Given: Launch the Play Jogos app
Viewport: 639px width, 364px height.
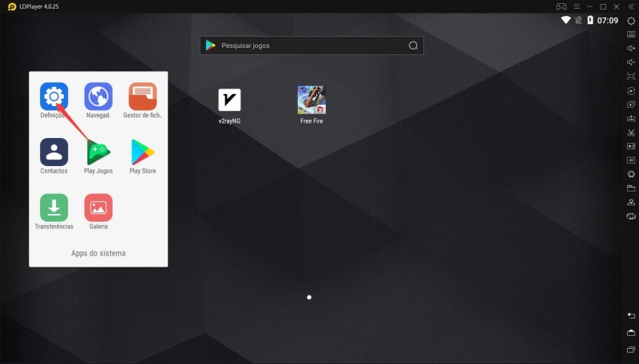Looking at the screenshot, I should pos(98,152).
